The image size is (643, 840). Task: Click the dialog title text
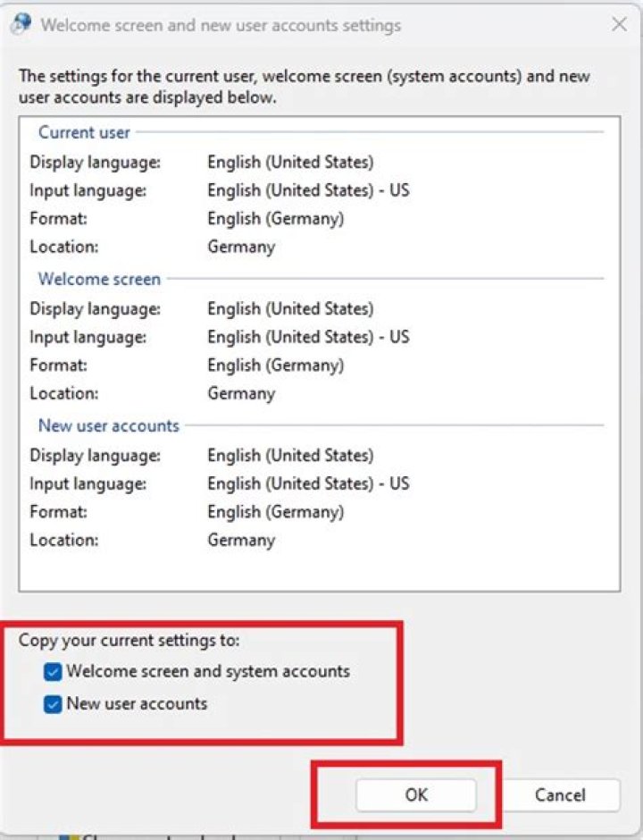(x=221, y=25)
